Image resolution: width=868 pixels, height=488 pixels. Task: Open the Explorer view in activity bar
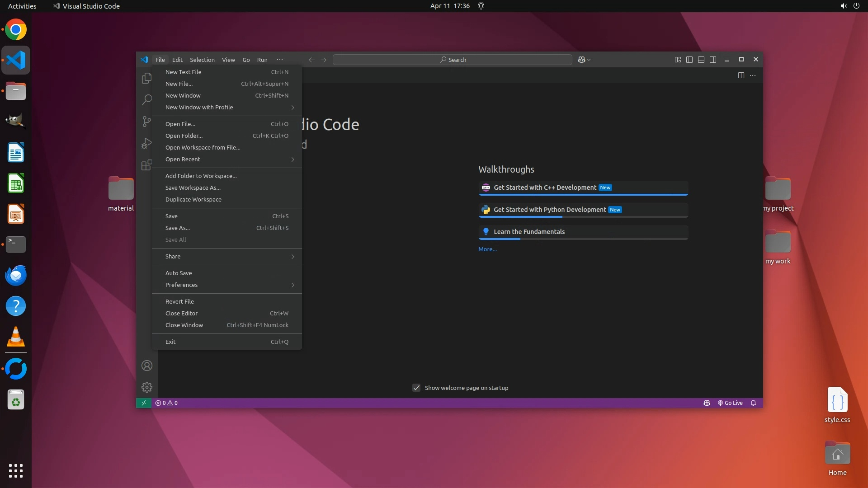pos(146,78)
